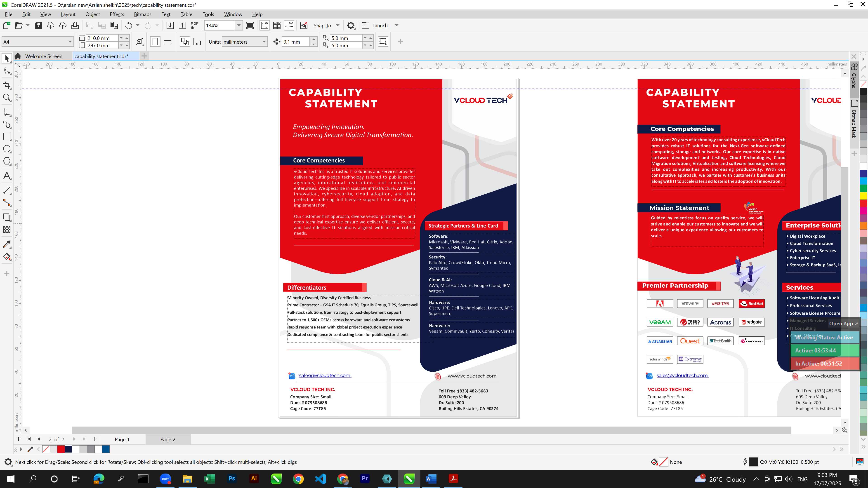
Task: Click the Undo icon
Action: (x=128, y=25)
